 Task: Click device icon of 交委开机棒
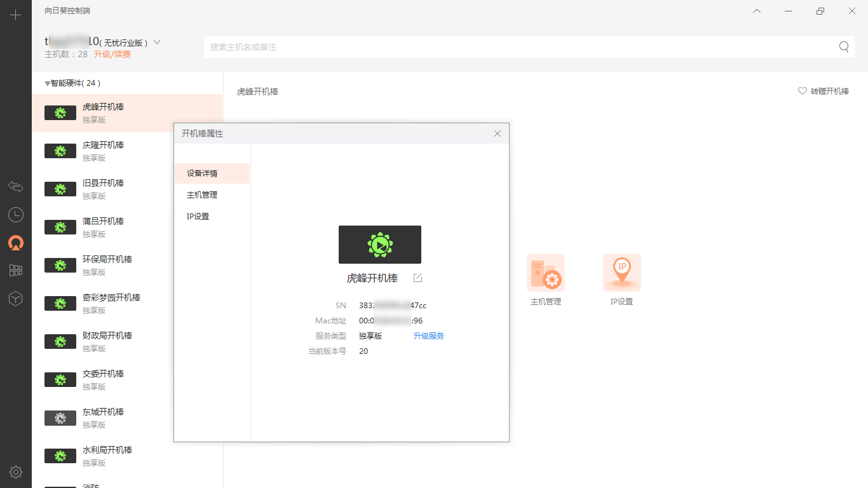point(60,380)
